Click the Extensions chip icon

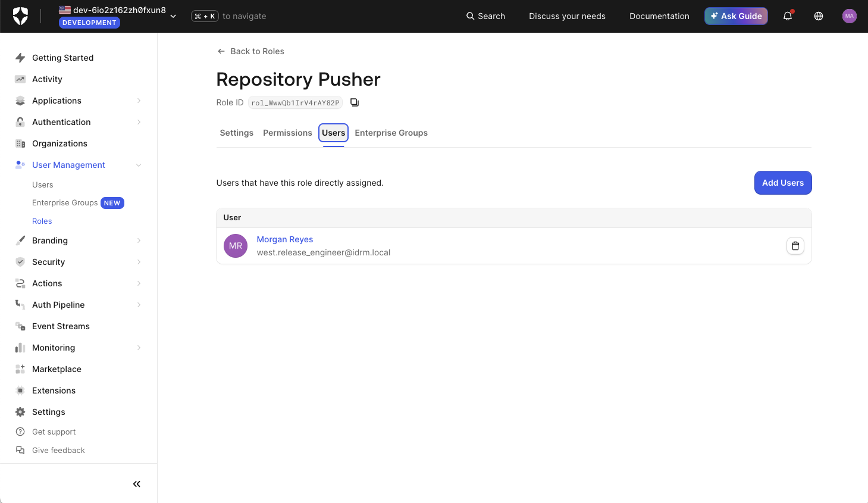(x=20, y=390)
